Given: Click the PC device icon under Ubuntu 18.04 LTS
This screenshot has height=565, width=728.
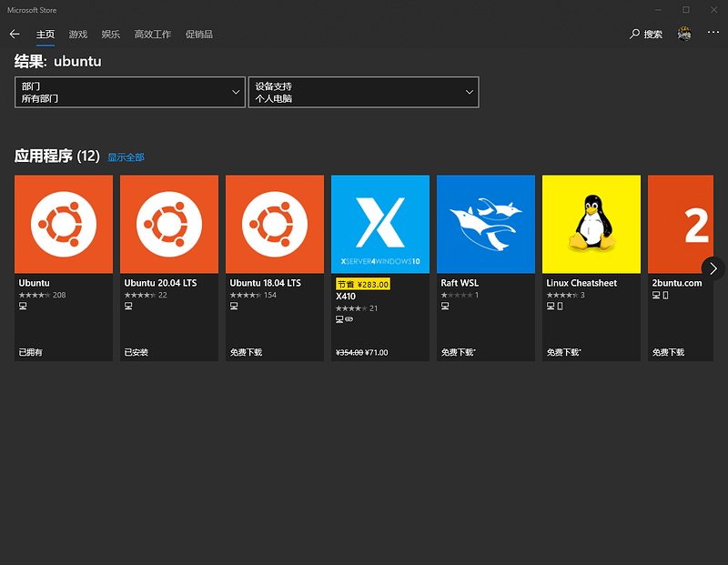Looking at the screenshot, I should tap(234, 306).
